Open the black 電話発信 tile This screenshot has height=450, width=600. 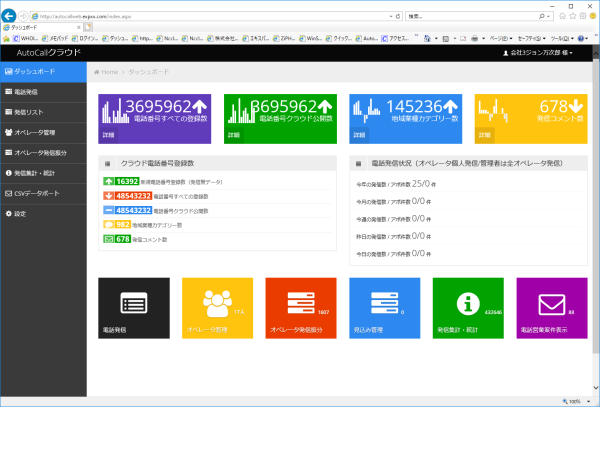[133, 307]
